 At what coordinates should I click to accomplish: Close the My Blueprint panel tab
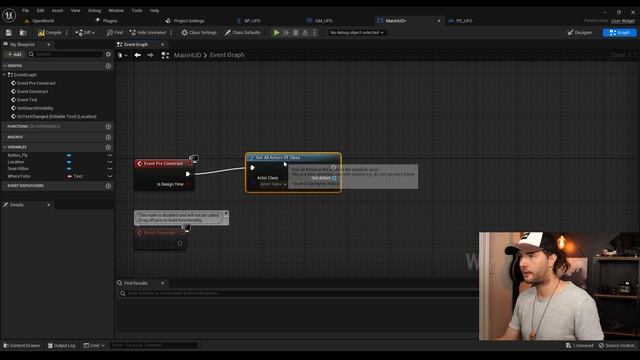(x=49, y=44)
